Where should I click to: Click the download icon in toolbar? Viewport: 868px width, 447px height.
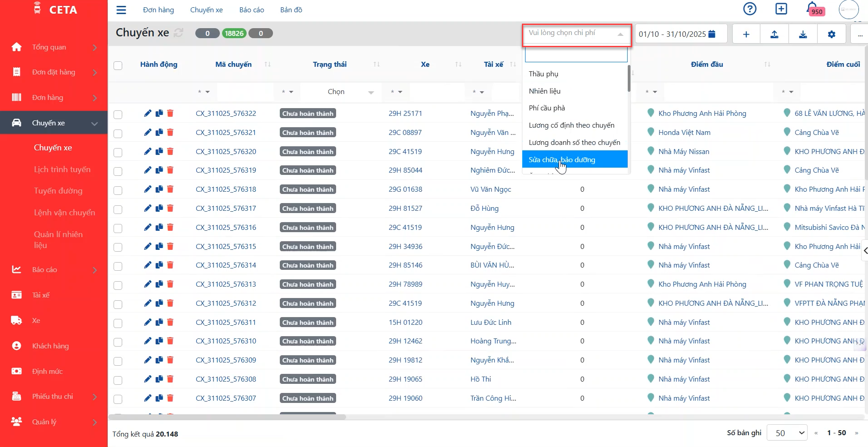803,34
